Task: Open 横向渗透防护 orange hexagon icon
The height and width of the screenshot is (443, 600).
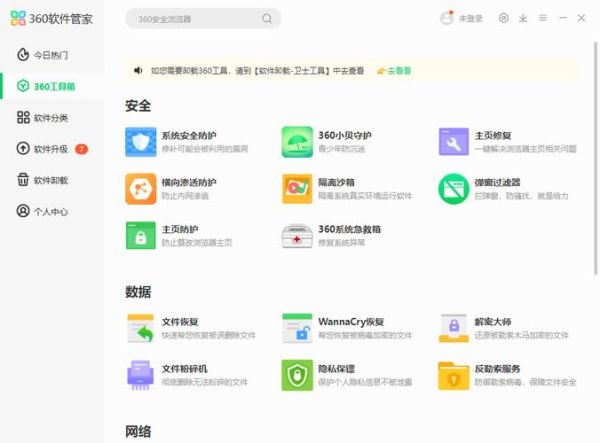Action: 140,189
